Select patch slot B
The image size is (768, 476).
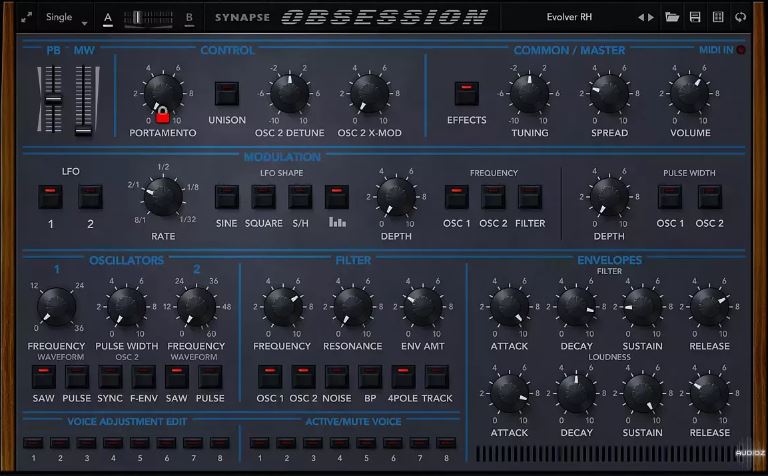tap(189, 19)
